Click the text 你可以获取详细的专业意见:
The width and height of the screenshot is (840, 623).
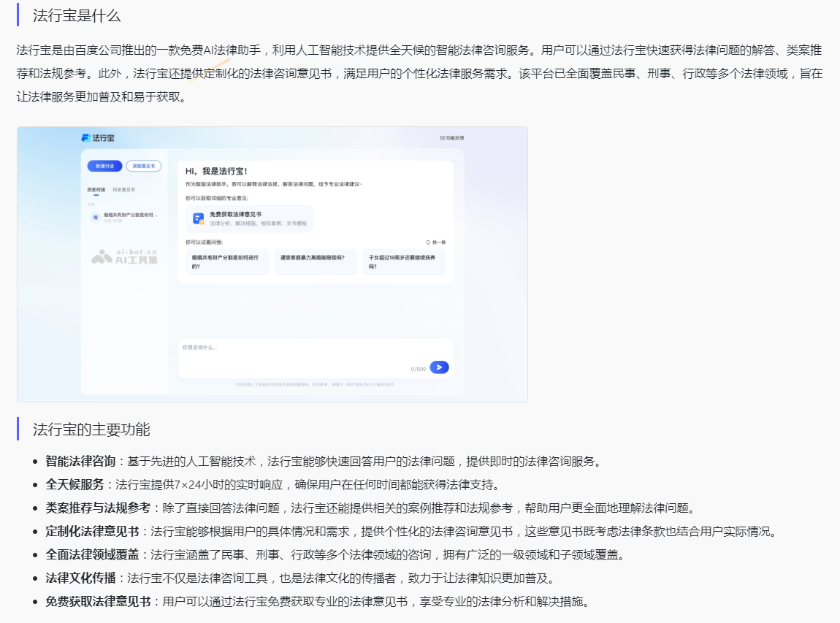coord(217,198)
